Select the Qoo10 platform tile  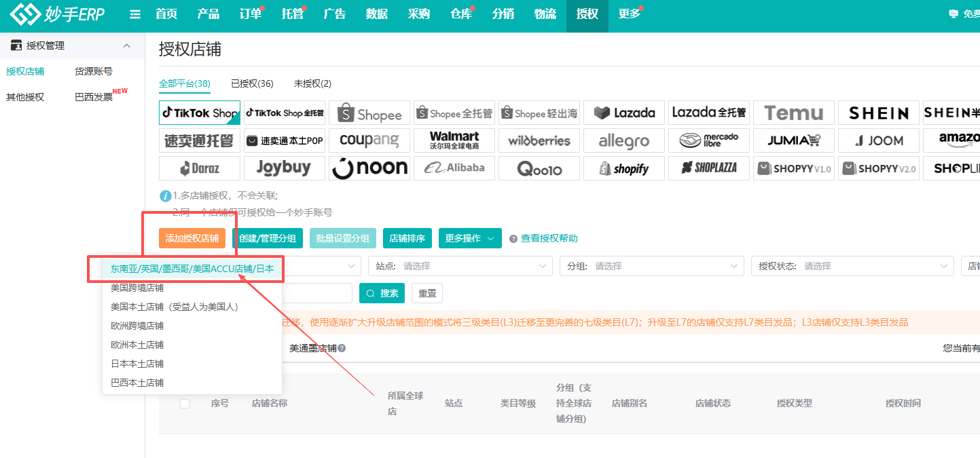(x=539, y=168)
